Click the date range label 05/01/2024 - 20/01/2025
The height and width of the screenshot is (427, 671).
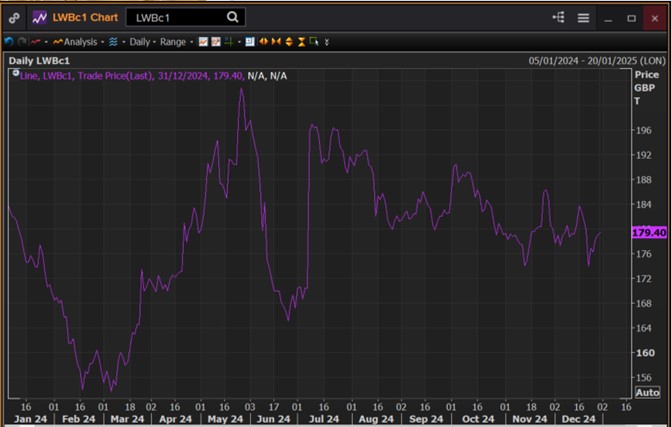click(594, 61)
